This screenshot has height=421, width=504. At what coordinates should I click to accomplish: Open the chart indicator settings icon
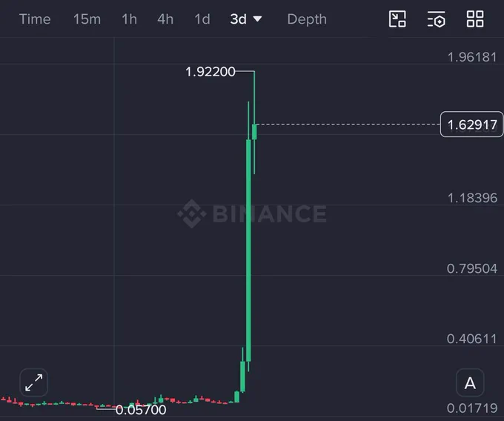click(x=436, y=19)
